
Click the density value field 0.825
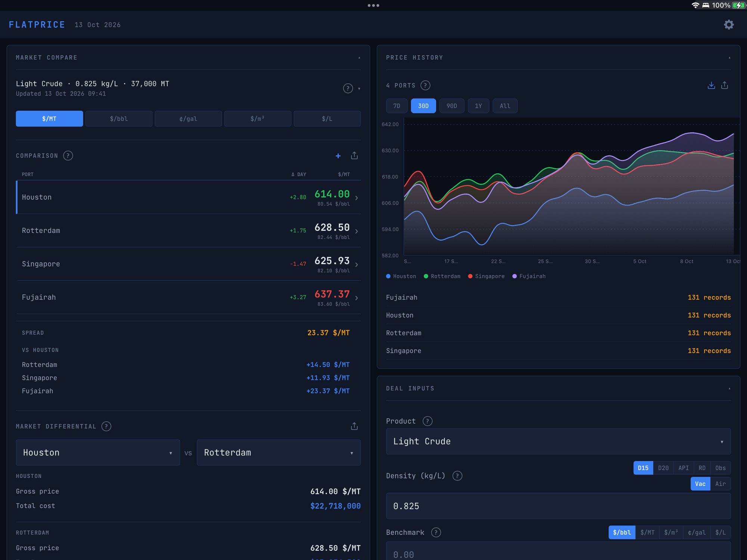[558, 506]
